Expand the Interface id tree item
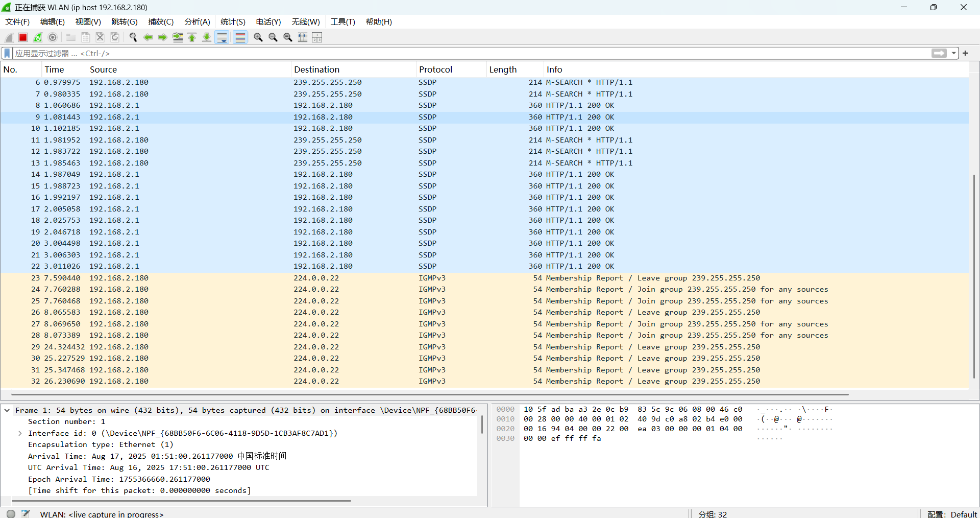Viewport: 980px width, 518px height. (20, 433)
